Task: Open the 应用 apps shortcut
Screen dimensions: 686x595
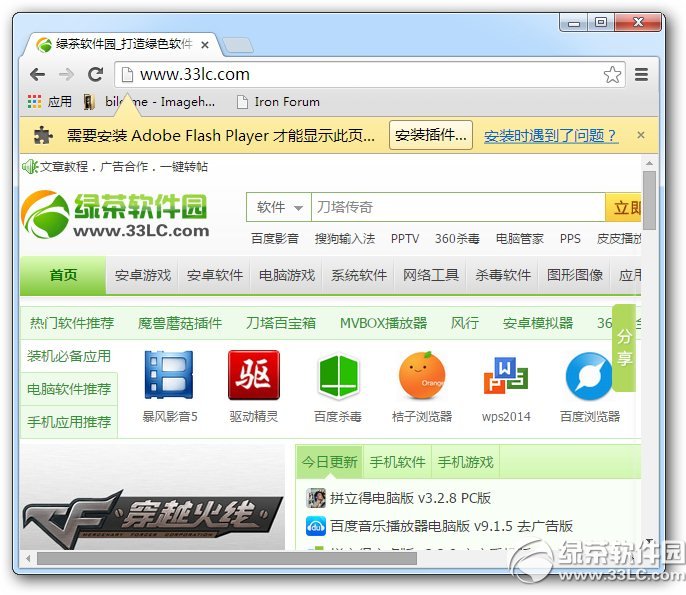Action: [x=49, y=102]
